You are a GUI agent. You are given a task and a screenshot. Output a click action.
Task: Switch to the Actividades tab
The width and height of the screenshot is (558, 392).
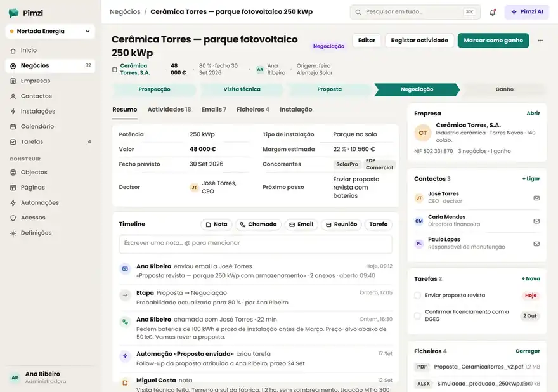169,110
